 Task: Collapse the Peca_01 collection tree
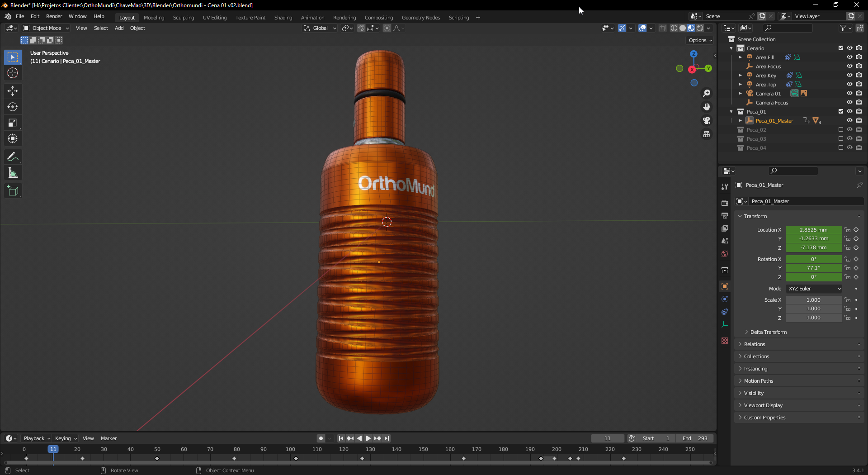pyautogui.click(x=731, y=112)
